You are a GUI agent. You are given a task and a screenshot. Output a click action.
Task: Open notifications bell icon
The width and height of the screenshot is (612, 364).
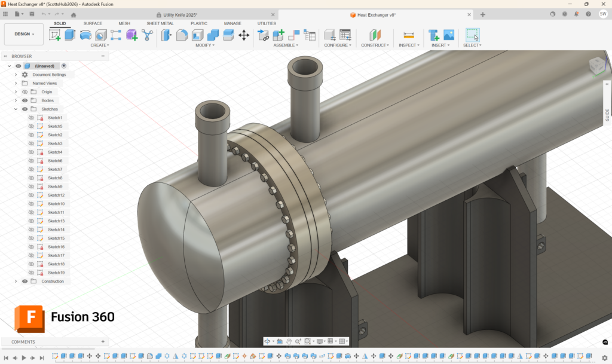(577, 14)
